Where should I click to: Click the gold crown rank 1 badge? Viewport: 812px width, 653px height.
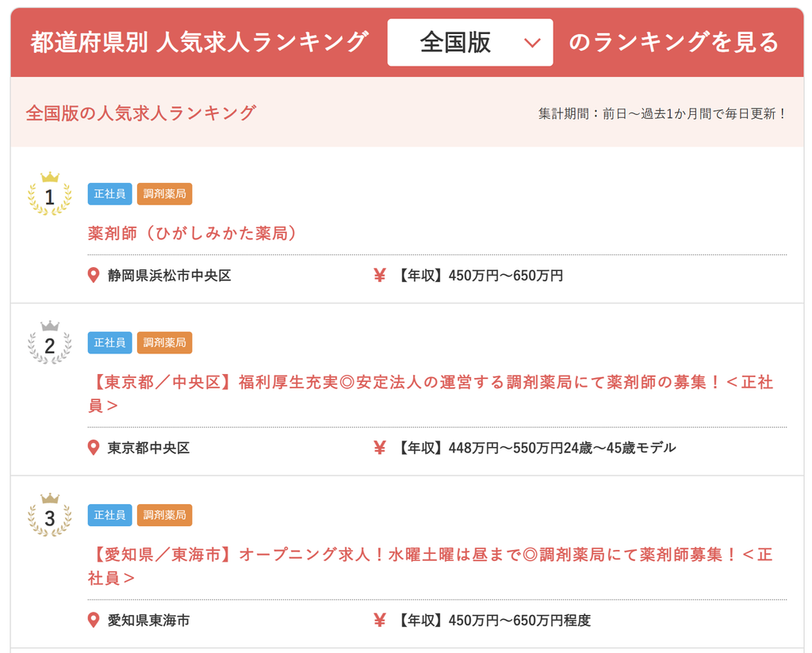tap(50, 193)
